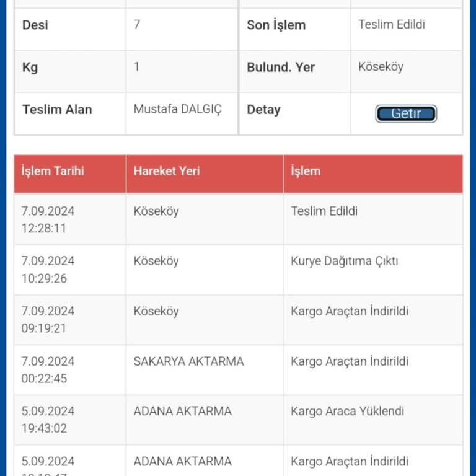Image resolution: width=476 pixels, height=476 pixels.
Task: Click the 09:19:21 timestamp cell
Action: click(x=44, y=328)
